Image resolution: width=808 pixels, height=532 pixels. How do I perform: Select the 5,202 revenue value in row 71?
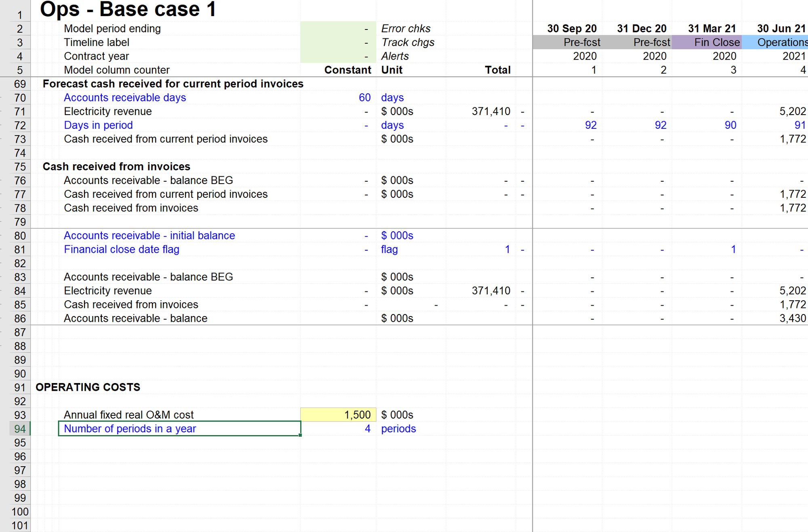tap(793, 111)
